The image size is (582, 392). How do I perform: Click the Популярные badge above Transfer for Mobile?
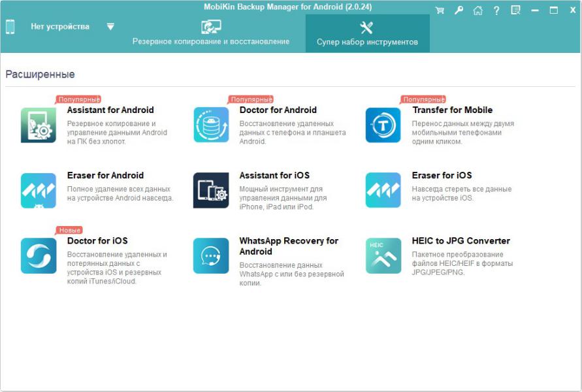423,99
